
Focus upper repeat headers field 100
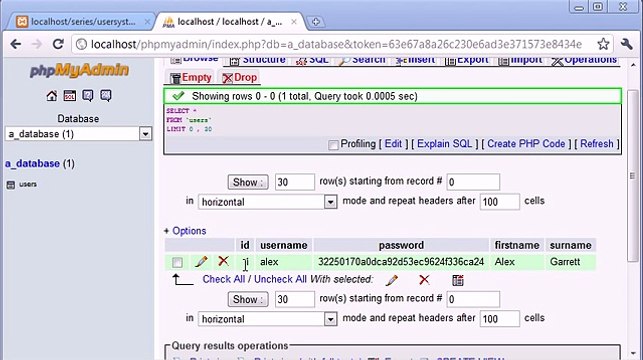[499, 202]
